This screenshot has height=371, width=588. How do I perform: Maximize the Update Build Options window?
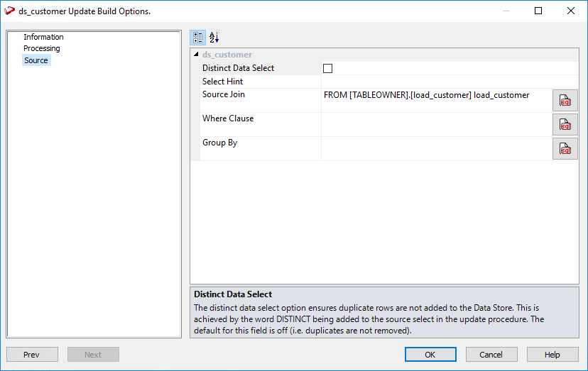click(x=538, y=11)
